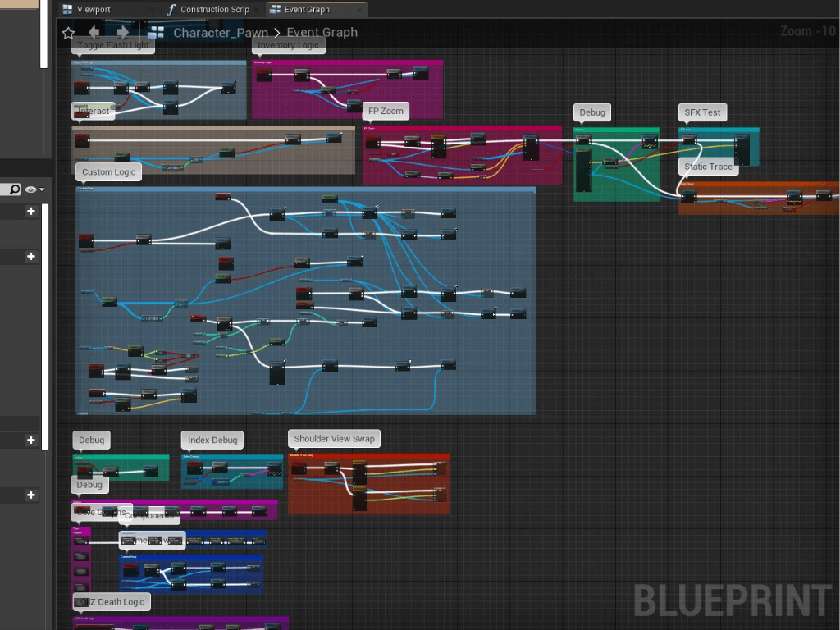Image resolution: width=840 pixels, height=630 pixels.
Task: Click the magnifier search icon in left panel
Action: 14,189
